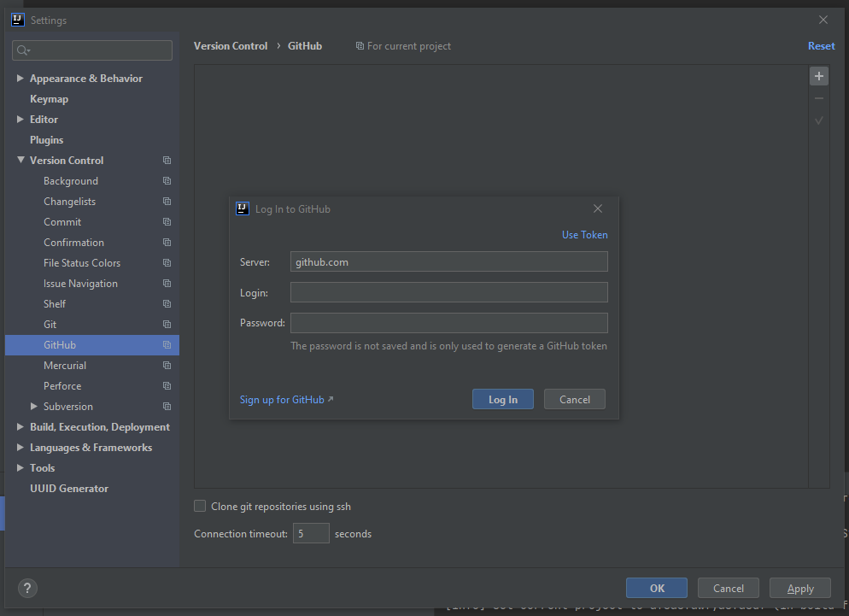Screen dimensions: 849x616
Task: Click the Log In button
Action: coord(503,399)
